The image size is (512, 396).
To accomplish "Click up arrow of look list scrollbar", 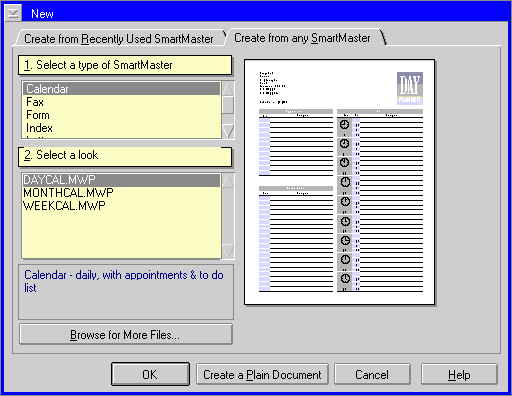I will [228, 180].
